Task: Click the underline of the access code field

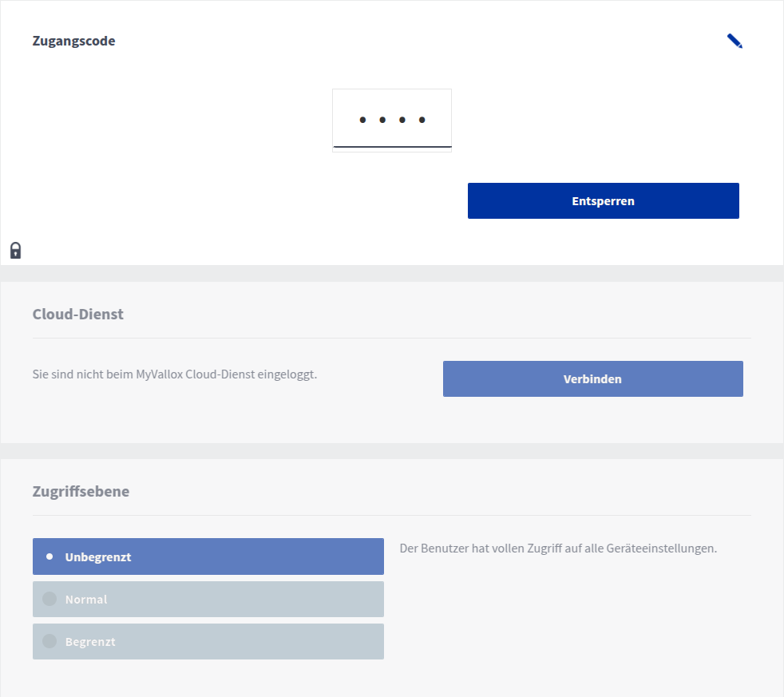Action: (x=392, y=147)
